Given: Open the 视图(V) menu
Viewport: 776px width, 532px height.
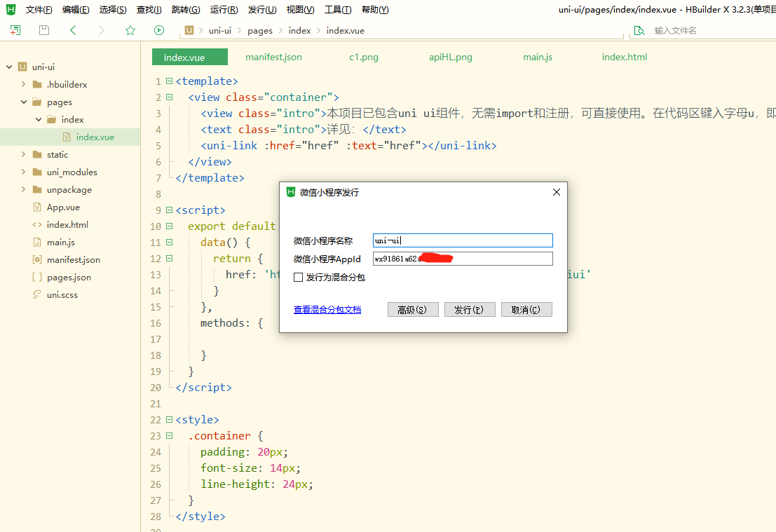Looking at the screenshot, I should 300,9.
